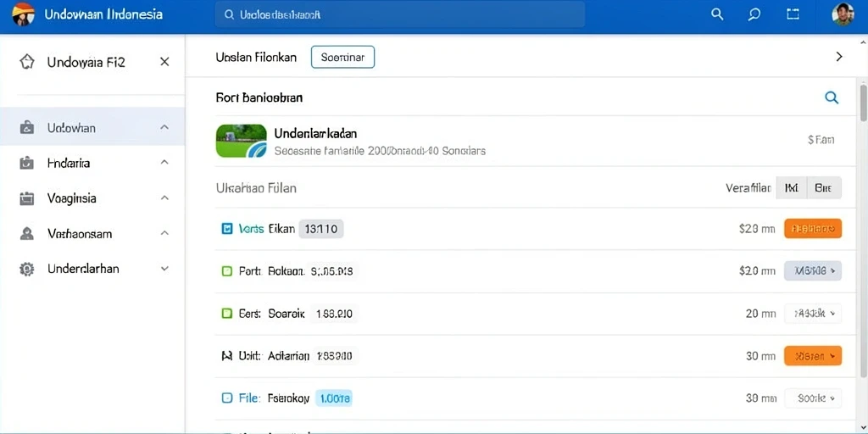Toggle the icon on the Uskt Adlarian row
Viewport: 868px width, 434px height.
coord(226,356)
